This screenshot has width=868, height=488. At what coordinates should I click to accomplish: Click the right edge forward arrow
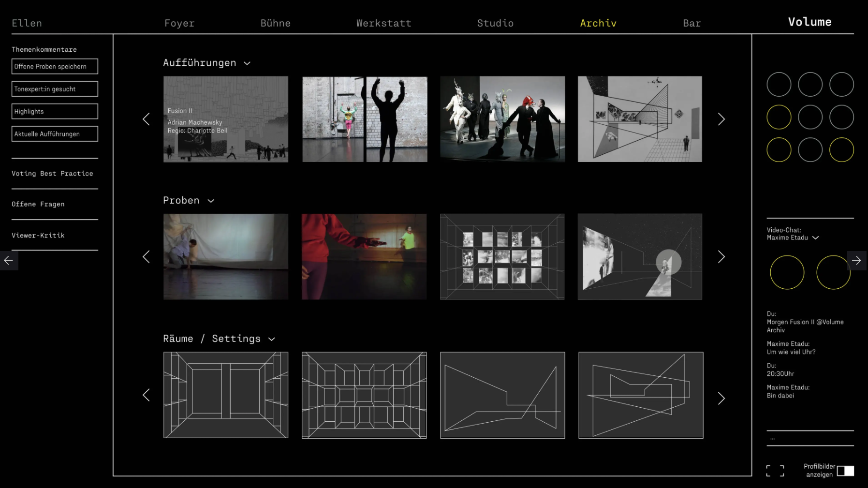point(857,261)
